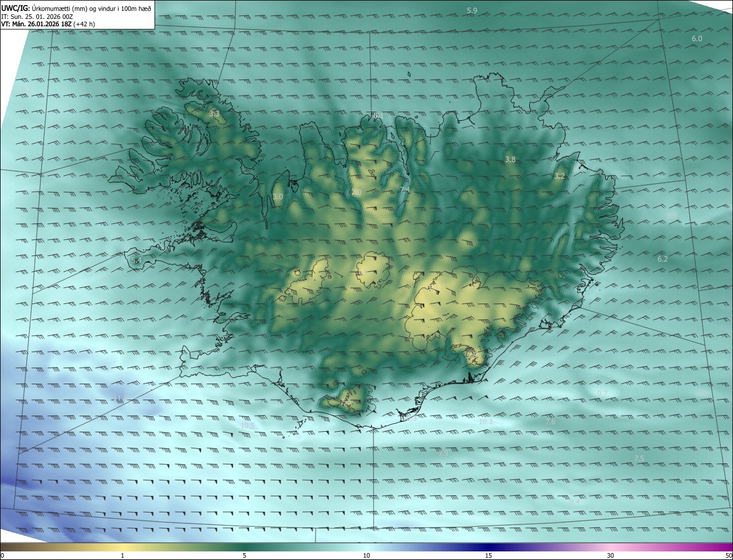
Task: Click the 3.2 value in east Iceland
Action: [x=559, y=176]
